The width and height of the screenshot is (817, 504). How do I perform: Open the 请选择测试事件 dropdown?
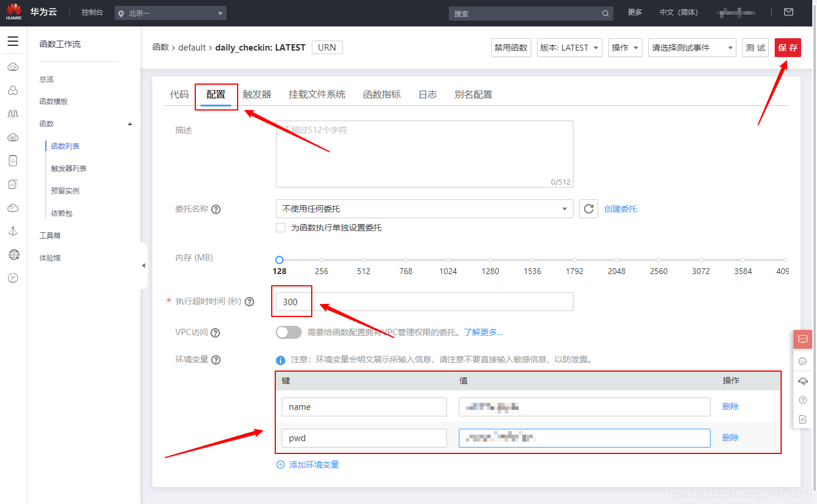point(692,48)
